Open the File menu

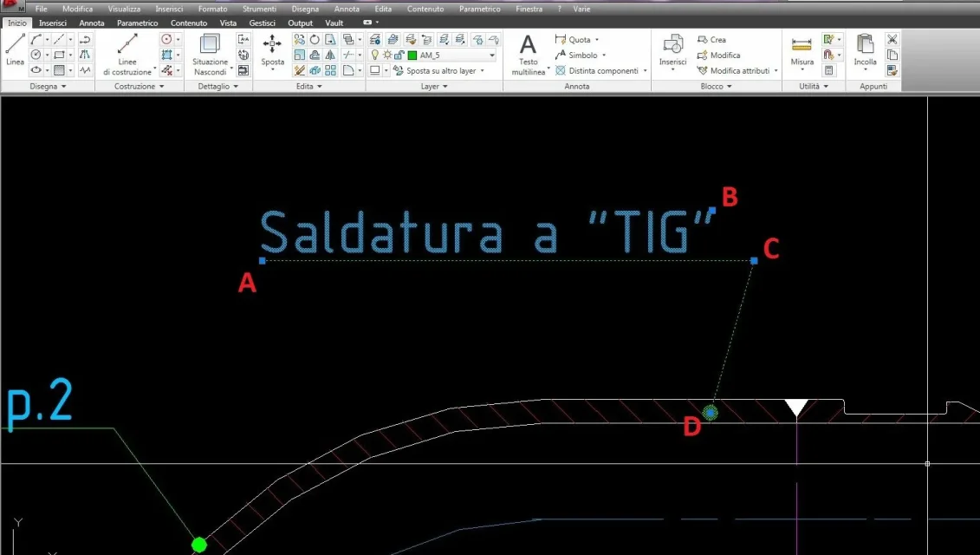click(x=42, y=9)
